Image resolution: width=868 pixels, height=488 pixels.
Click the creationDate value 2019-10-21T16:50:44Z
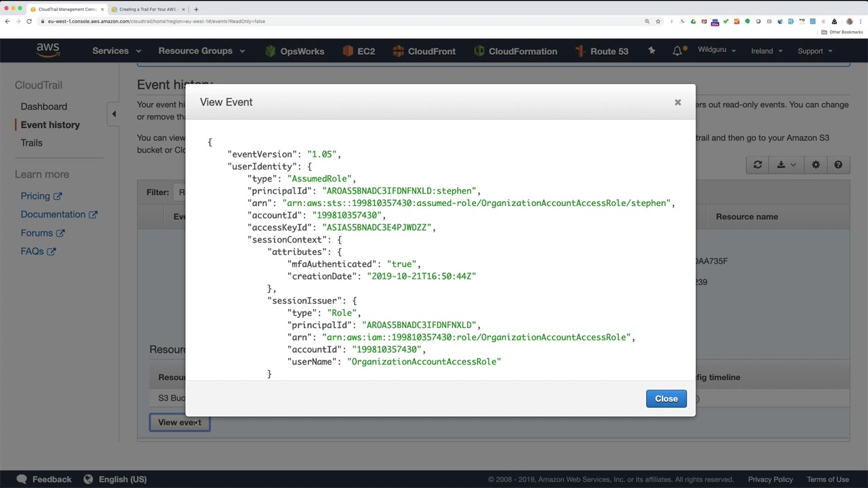(421, 277)
